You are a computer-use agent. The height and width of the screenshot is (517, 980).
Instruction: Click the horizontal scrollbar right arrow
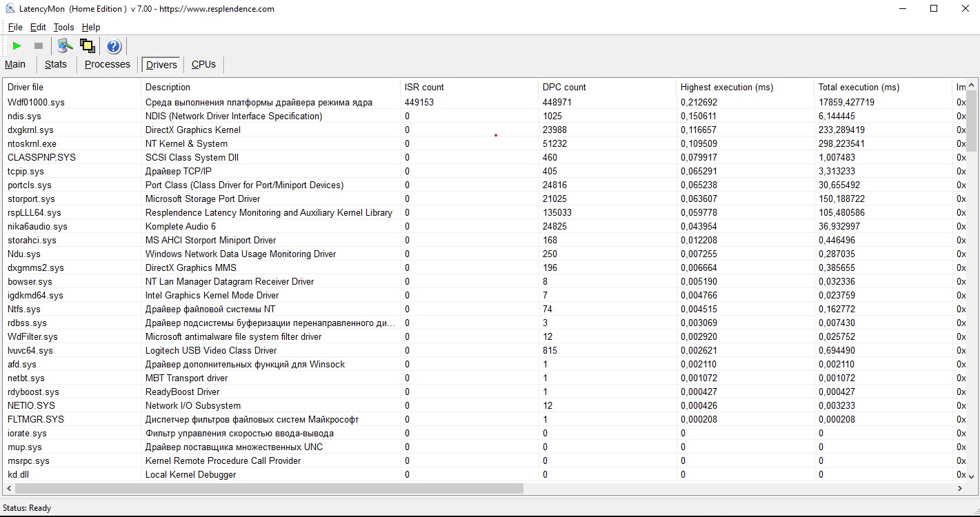point(959,488)
